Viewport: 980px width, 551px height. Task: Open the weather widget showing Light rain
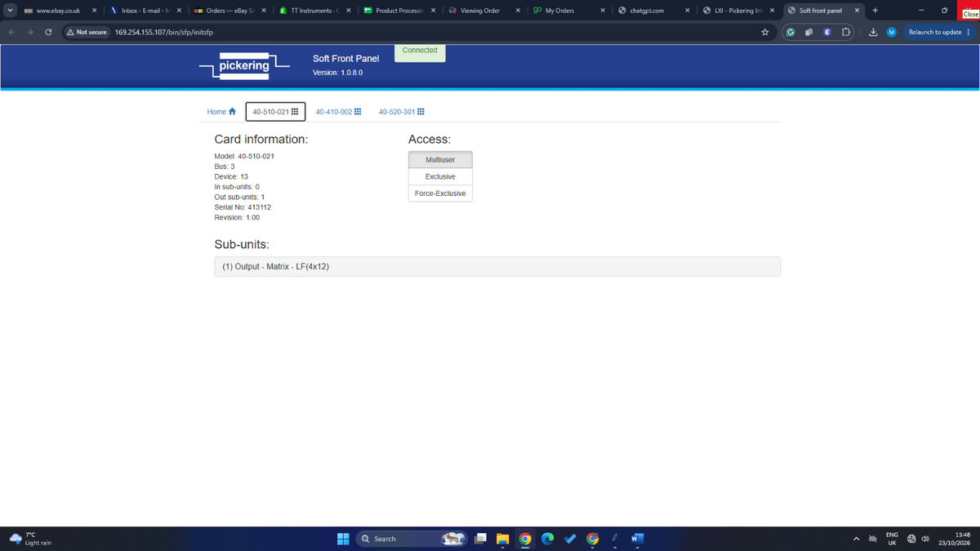[32, 539]
